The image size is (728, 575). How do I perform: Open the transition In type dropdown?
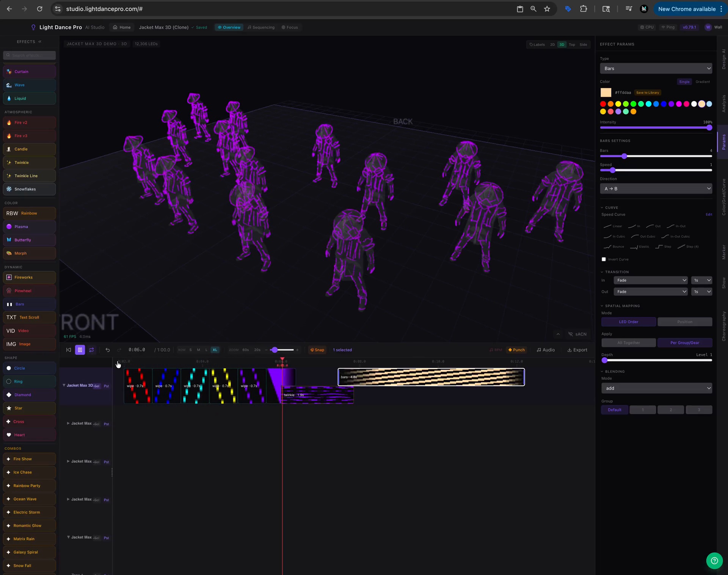coord(651,280)
